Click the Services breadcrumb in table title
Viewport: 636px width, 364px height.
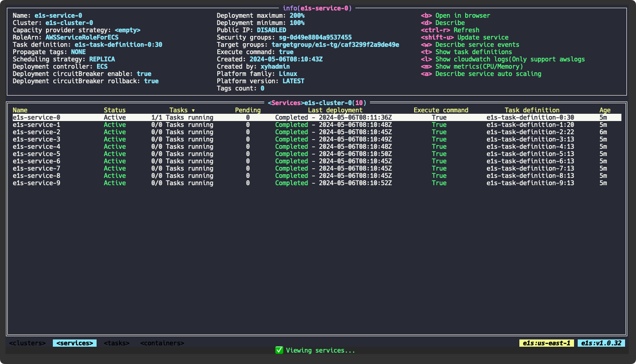[286, 103]
